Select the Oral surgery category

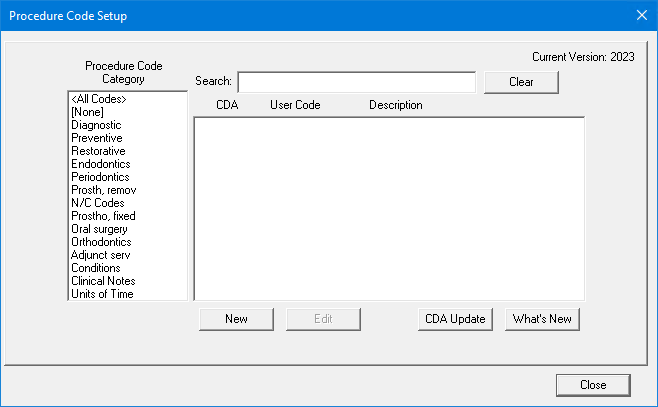coord(99,229)
